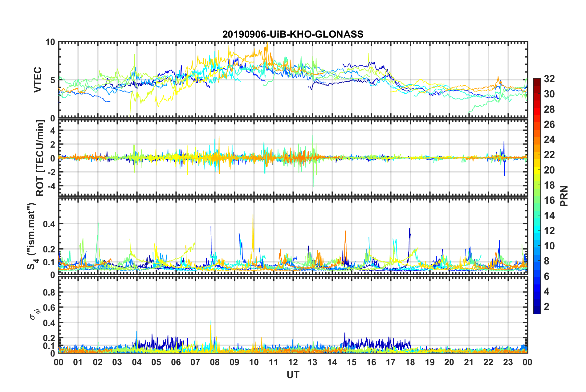Click UT axis tick label 15

click(x=352, y=362)
